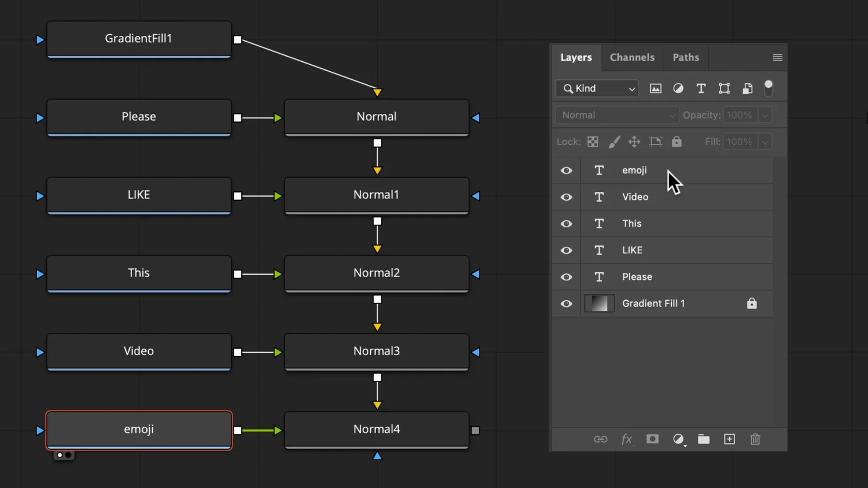Expand the Opacity dropdown arrow

click(765, 115)
